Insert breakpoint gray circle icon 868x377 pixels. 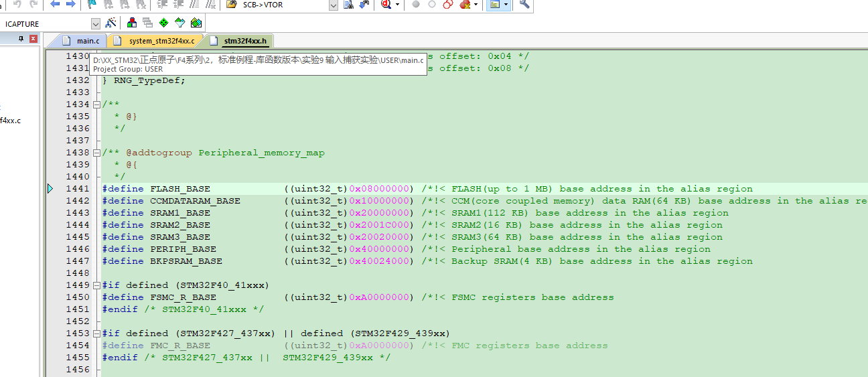tap(416, 4)
